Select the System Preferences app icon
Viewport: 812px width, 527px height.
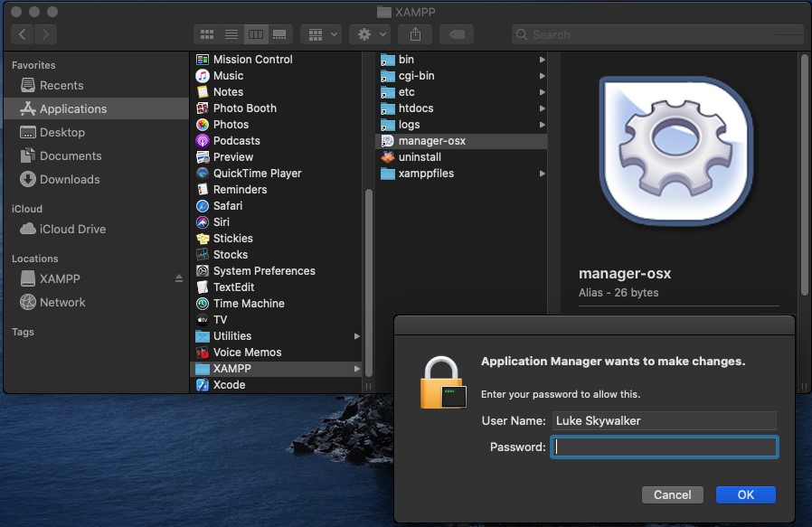[x=203, y=271]
